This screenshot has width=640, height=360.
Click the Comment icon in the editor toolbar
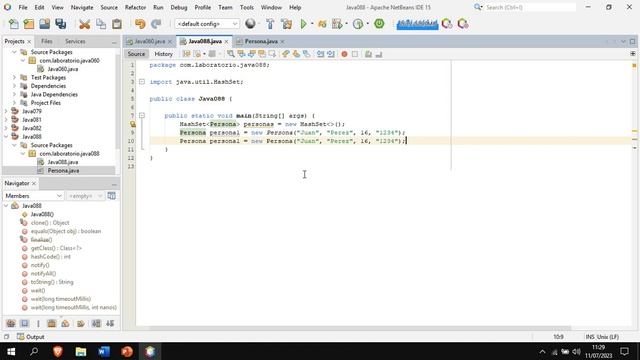coord(368,54)
